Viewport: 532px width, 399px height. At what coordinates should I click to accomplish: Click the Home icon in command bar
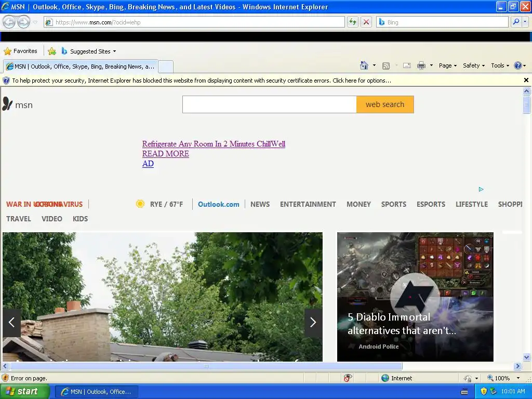[x=364, y=65]
